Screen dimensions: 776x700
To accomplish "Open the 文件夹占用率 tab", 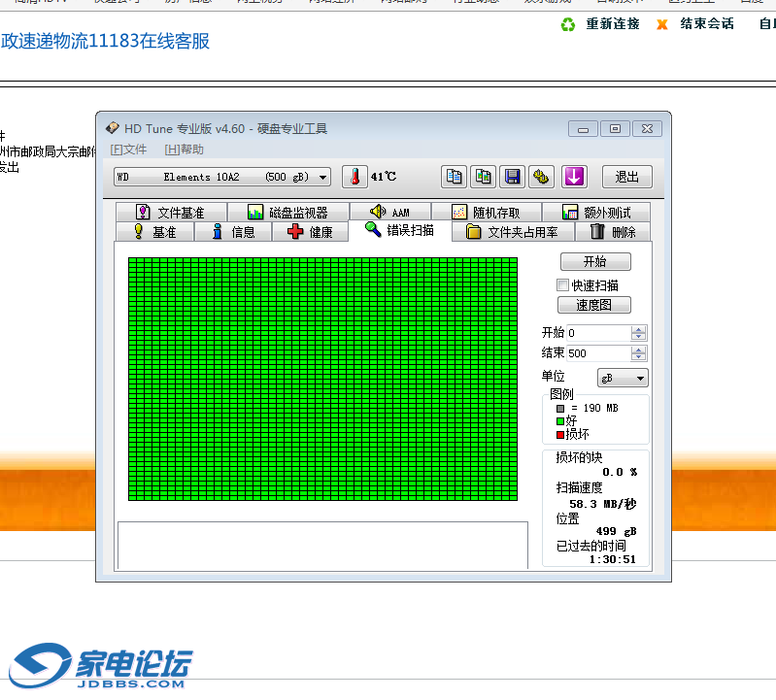I will [x=513, y=231].
